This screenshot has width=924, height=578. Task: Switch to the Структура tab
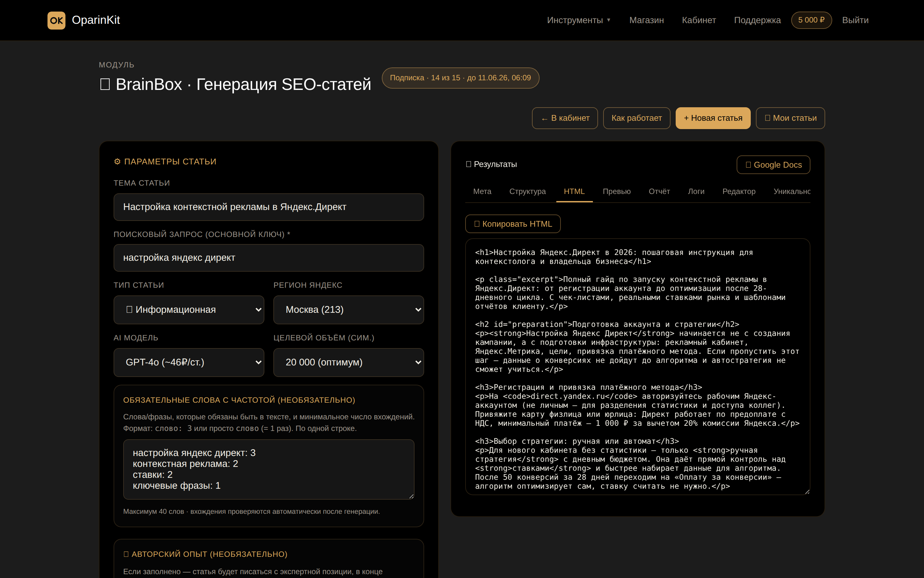coord(527,191)
